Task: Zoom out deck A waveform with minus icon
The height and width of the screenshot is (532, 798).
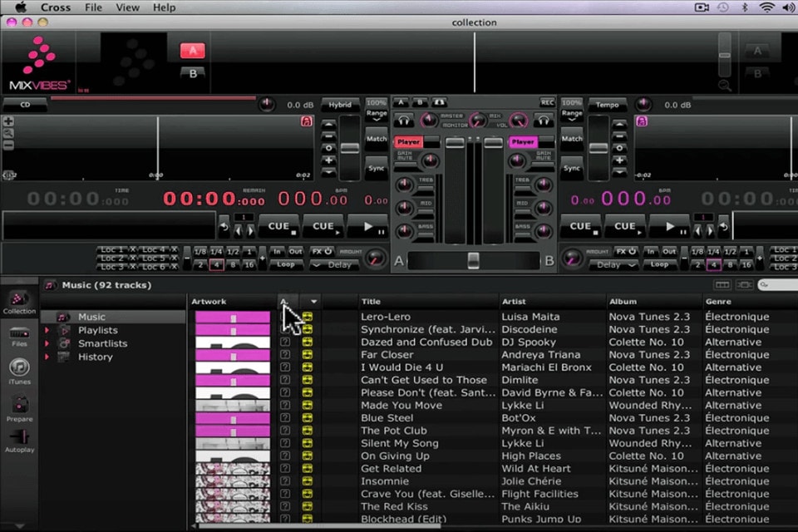Action: point(8,145)
